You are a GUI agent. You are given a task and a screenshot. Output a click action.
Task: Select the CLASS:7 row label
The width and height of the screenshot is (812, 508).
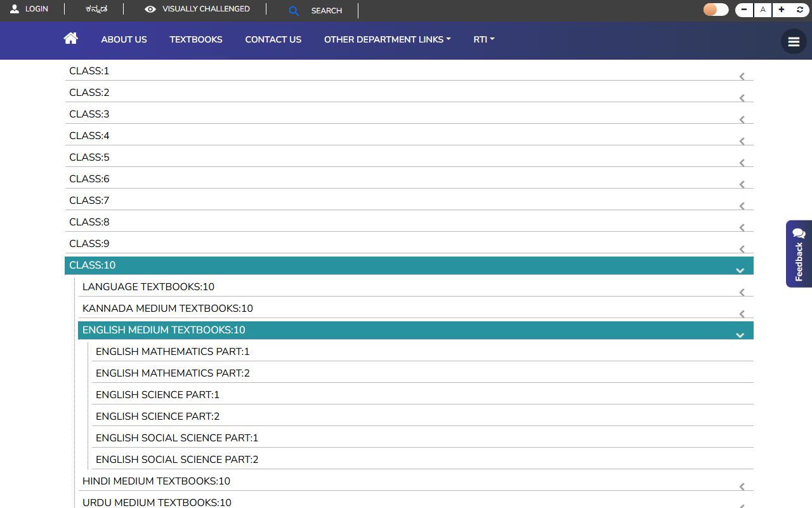tap(89, 201)
